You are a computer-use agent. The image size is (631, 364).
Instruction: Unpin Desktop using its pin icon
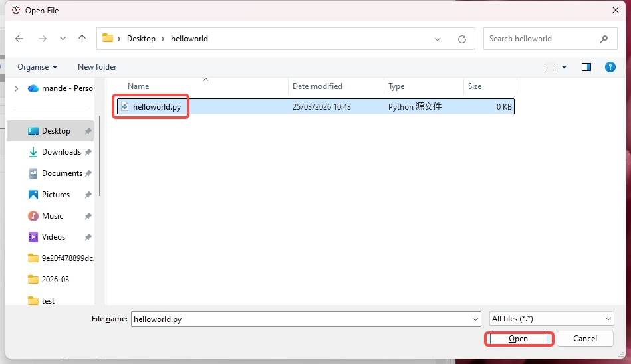[x=88, y=132]
